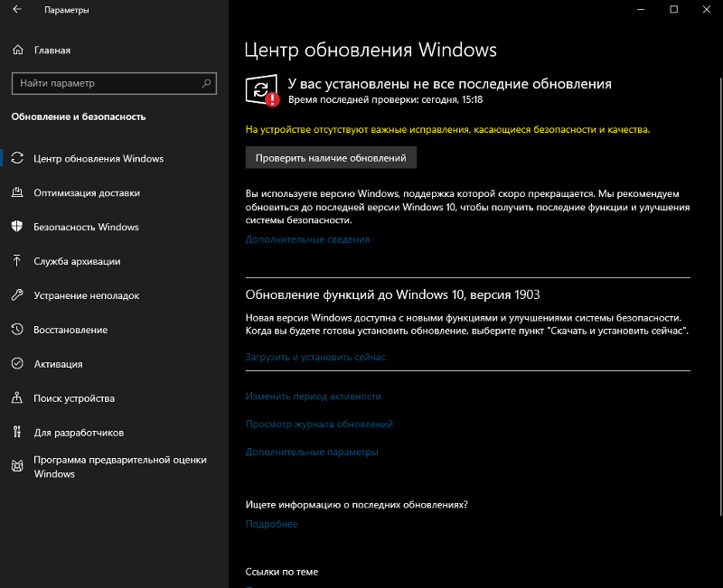Image resolution: width=723 pixels, height=588 pixels.
Task: Click the clock-arrow icon for Восстановление
Action: pos(17,329)
